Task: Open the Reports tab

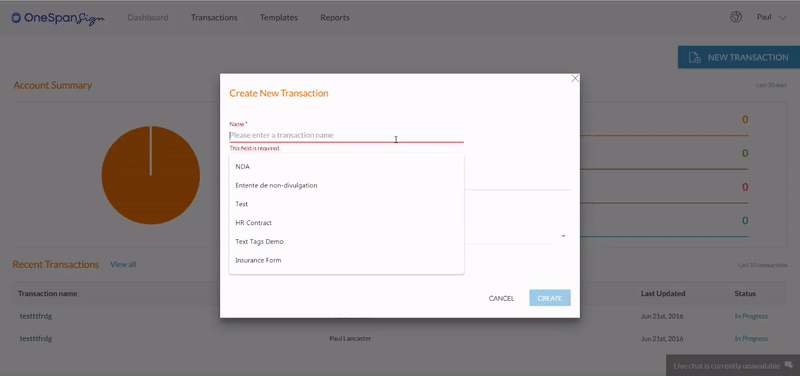Action: (x=335, y=17)
